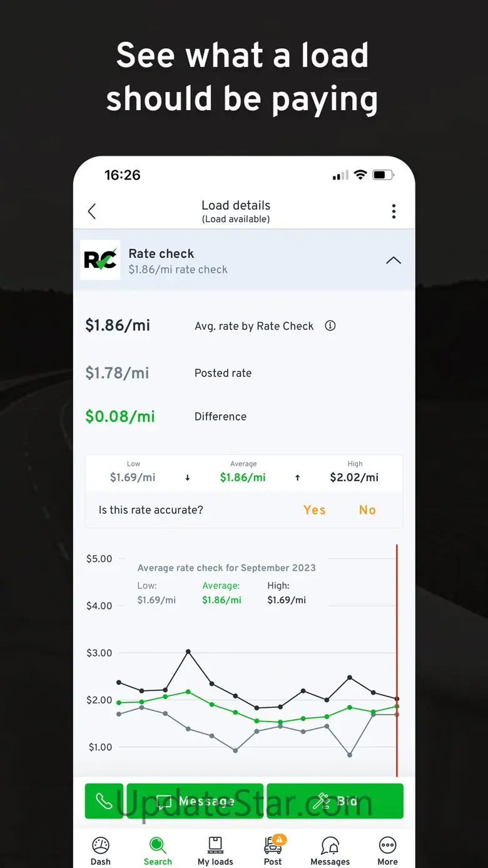
Task: Collapse the Rate check section chevron
Action: click(394, 260)
